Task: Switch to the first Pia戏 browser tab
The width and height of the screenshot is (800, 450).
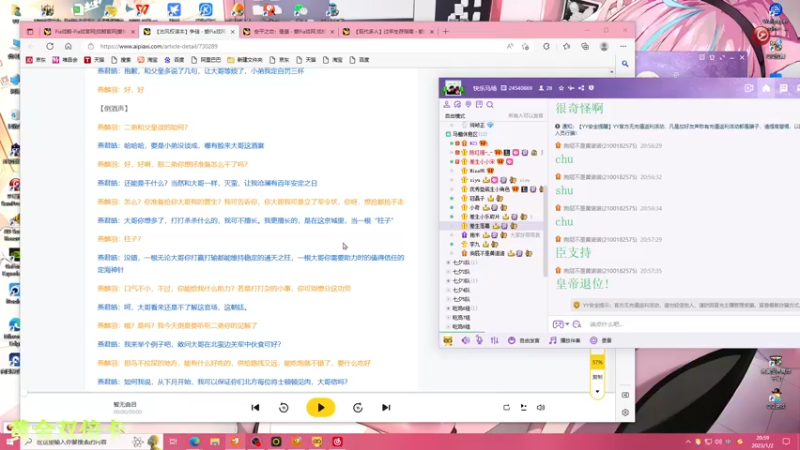Action: pos(89,32)
